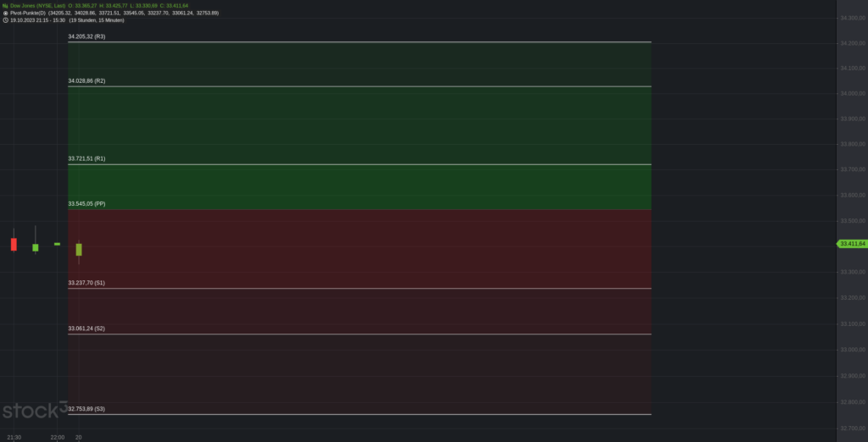Open the Pivot-Punkte(D) indicator settings label
The width and height of the screenshot is (868, 442).
coord(28,13)
